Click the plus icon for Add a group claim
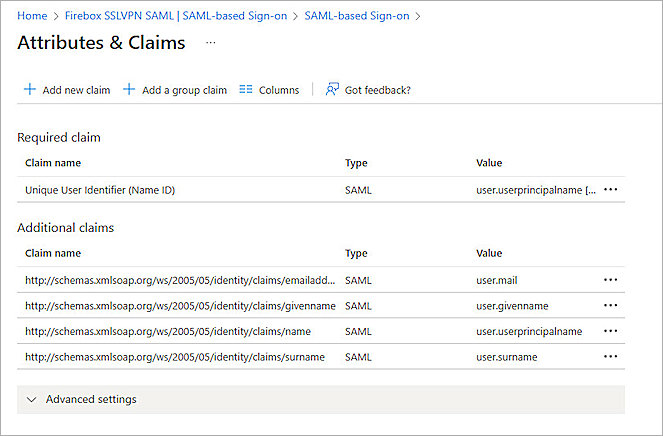Viewport: 663px width, 436px height. (x=129, y=90)
